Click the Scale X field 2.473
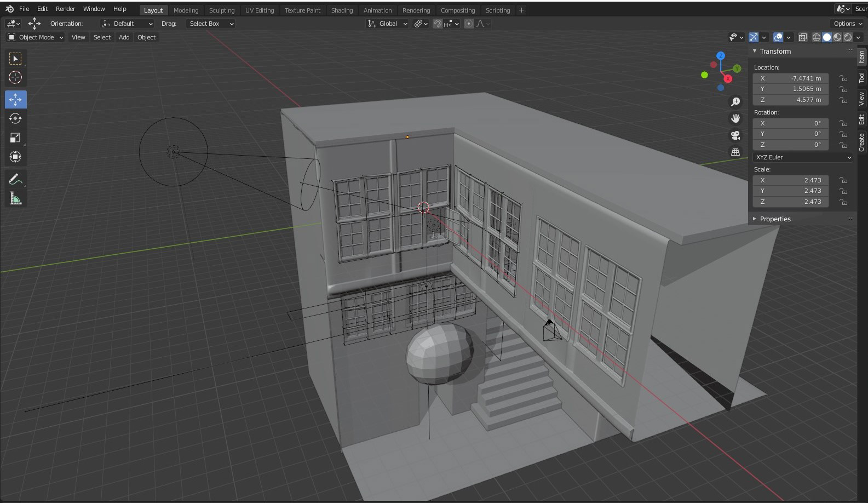 791,180
